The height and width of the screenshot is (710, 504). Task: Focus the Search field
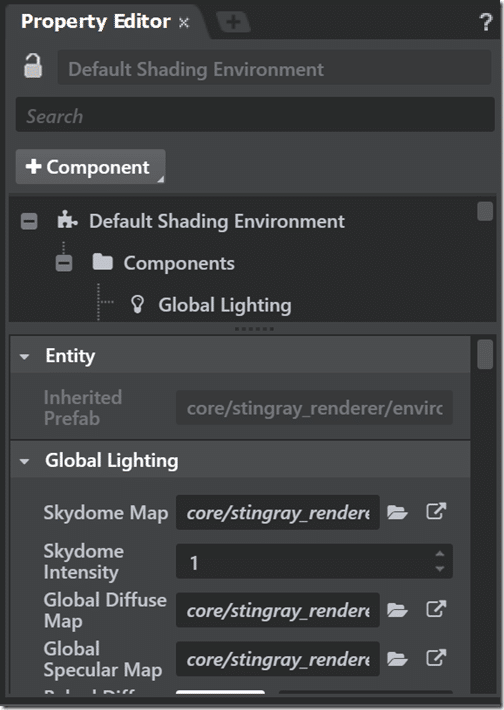pyautogui.click(x=255, y=115)
